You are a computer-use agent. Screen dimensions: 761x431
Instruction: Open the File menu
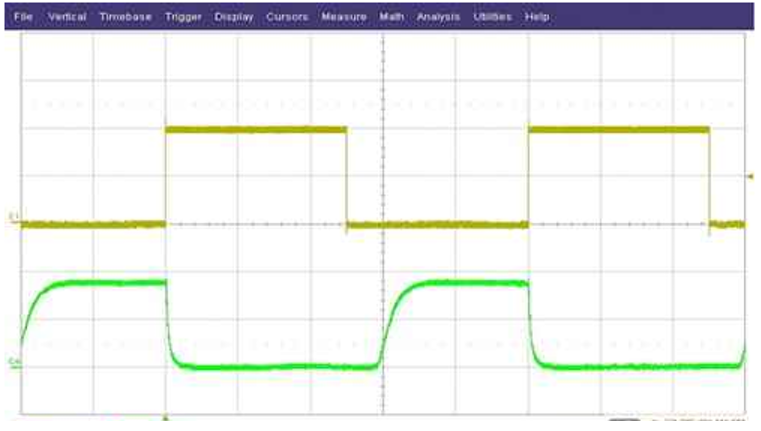[23, 17]
